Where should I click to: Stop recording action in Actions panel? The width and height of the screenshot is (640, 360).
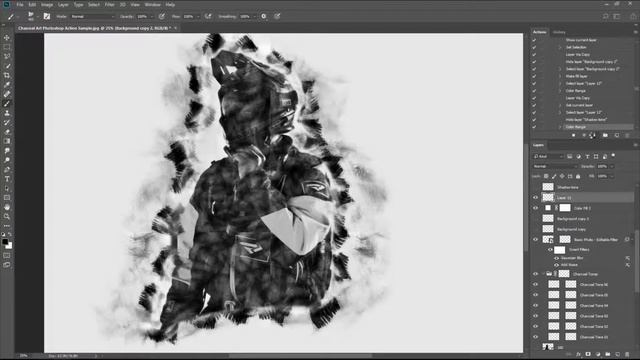tap(573, 135)
